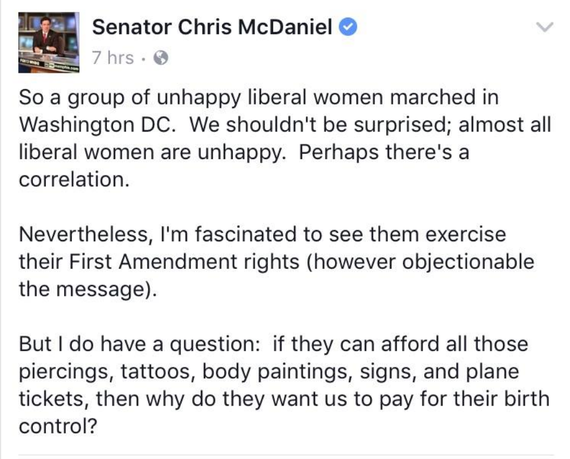Click the birth control question paragraph

(284, 385)
